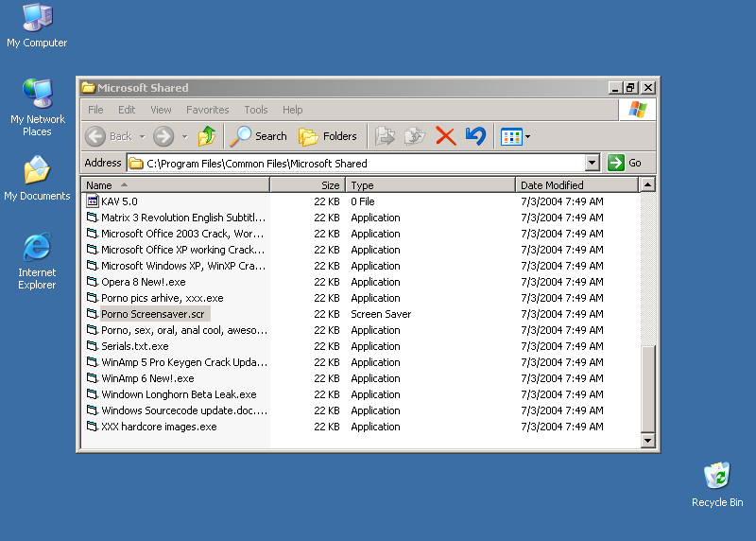Select the Porno Screensaver.scr file name
Screen dimensions: 756x541
click(153, 314)
